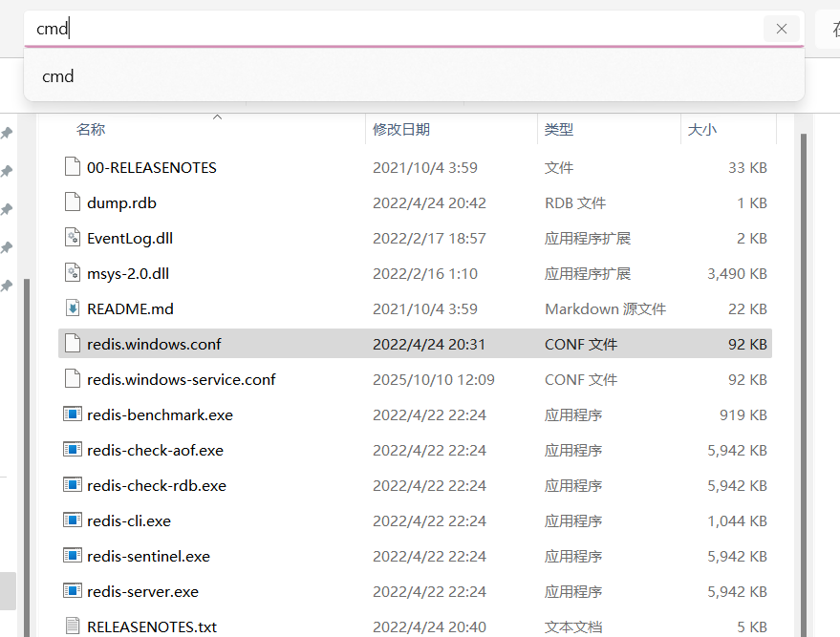Select the redis-server.exe file name

click(142, 591)
